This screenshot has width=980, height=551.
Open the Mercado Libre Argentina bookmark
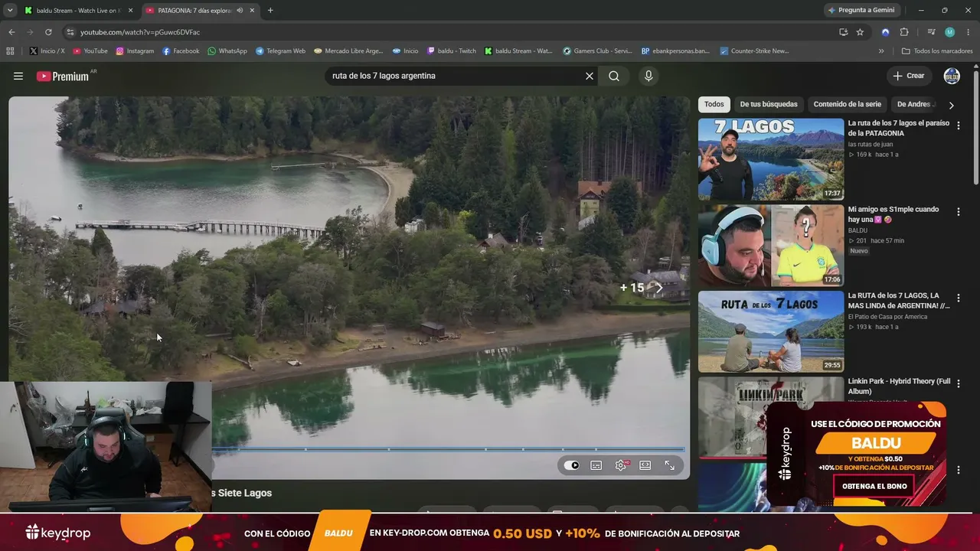point(348,51)
